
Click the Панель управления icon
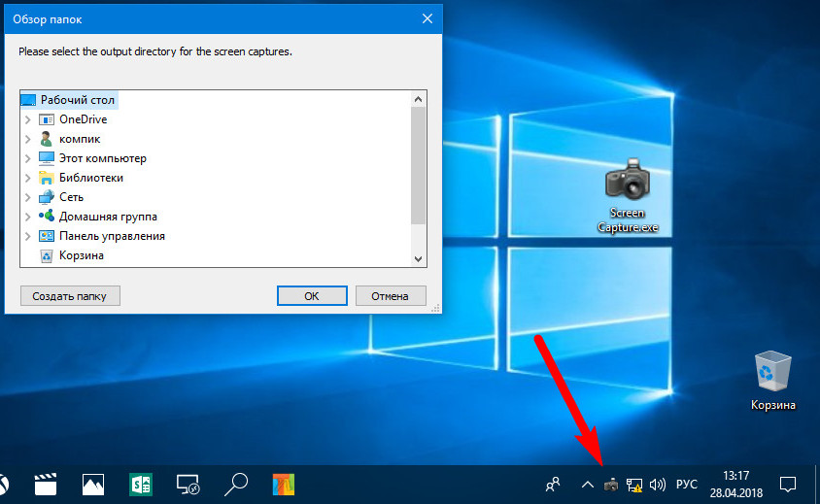[x=47, y=236]
